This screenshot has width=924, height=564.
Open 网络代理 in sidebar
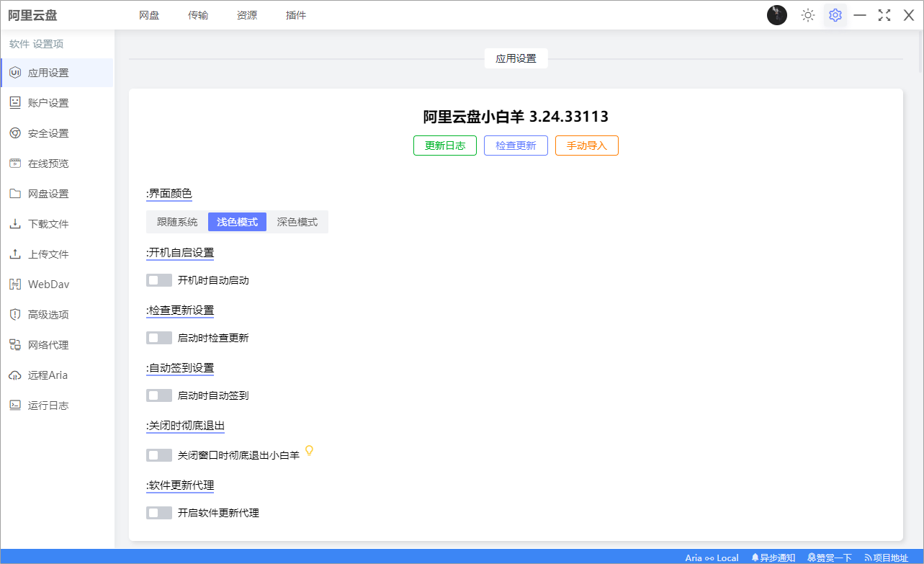(x=57, y=345)
